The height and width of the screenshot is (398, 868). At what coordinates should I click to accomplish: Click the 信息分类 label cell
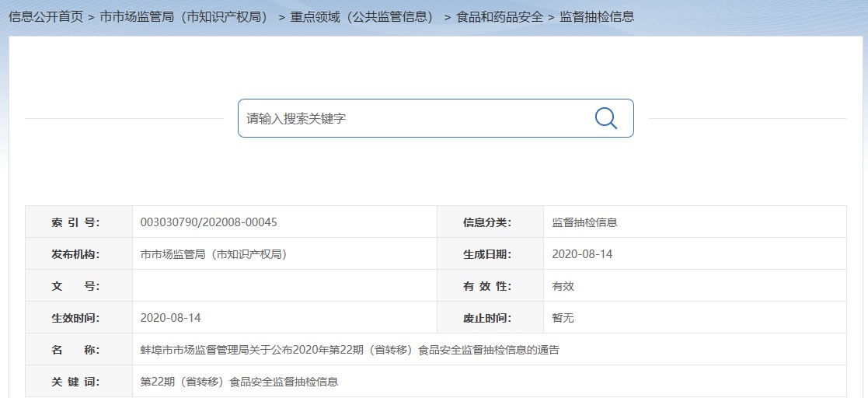[x=487, y=222]
